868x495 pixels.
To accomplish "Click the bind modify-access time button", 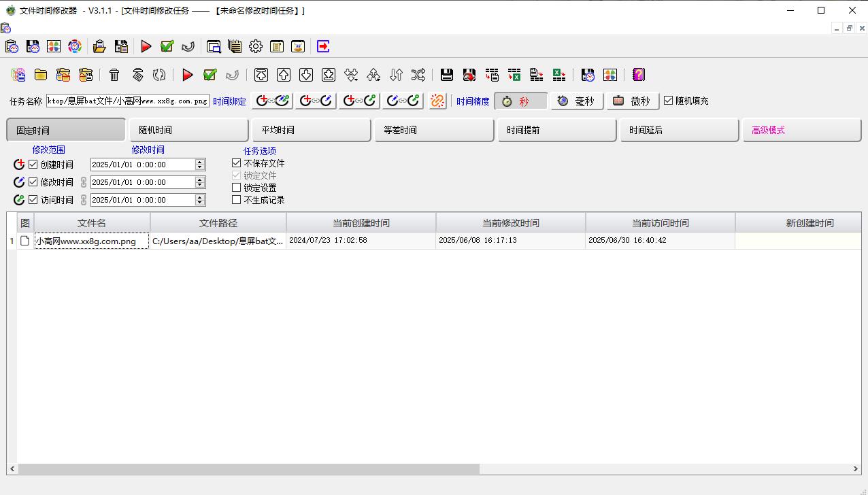I will tap(403, 101).
